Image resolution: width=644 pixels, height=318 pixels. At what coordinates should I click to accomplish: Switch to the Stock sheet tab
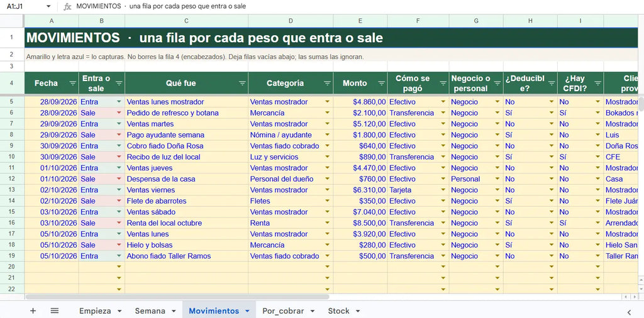(338, 310)
